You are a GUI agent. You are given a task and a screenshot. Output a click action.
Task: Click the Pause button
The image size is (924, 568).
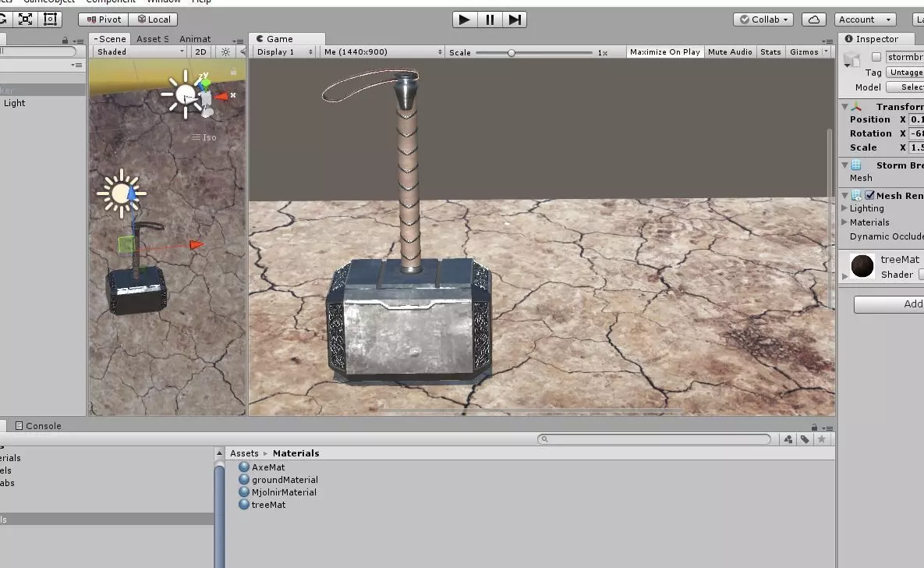tap(490, 20)
